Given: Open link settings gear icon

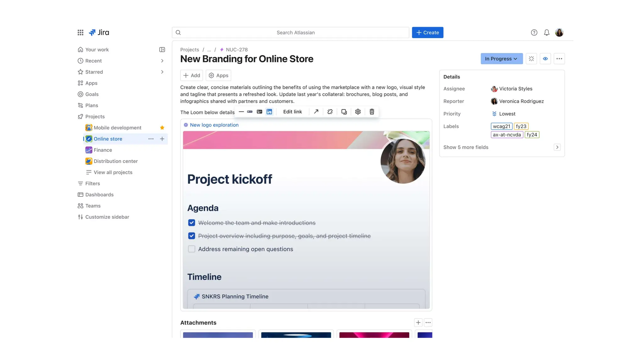Looking at the screenshot, I should 358,112.
